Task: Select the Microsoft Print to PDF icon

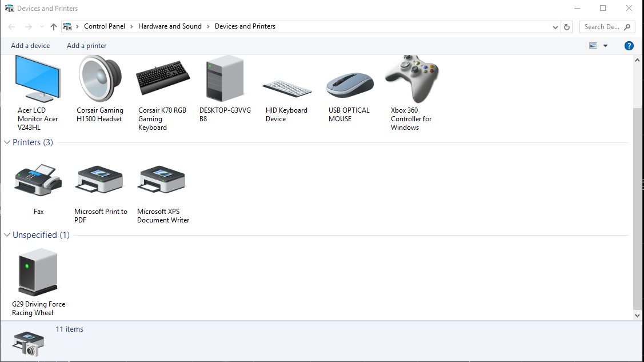Action: pyautogui.click(x=99, y=179)
